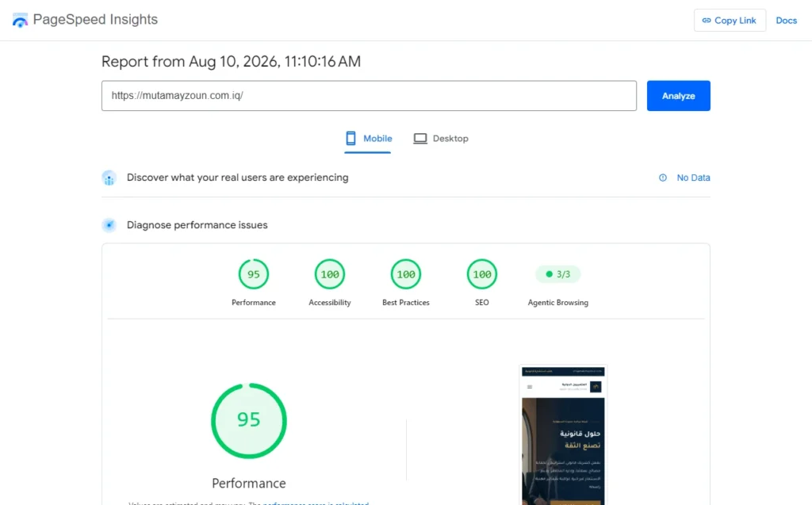The height and width of the screenshot is (505, 812).
Task: Switch to the Mobile tab
Action: [368, 138]
